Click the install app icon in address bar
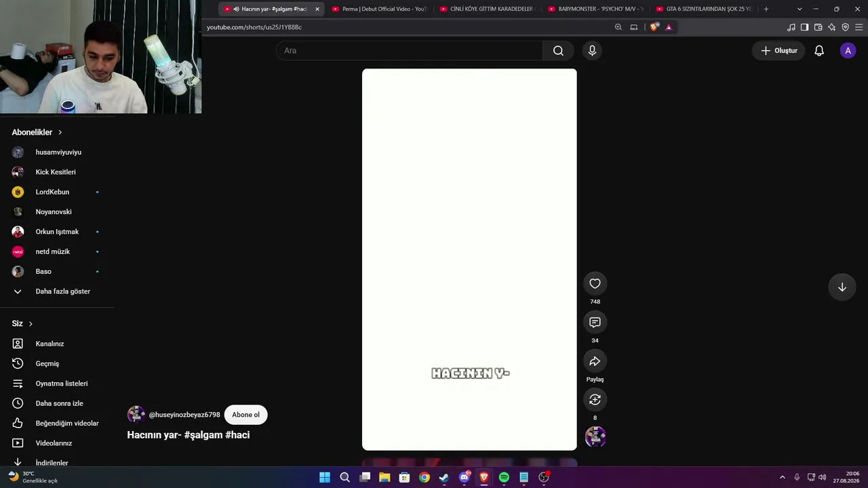Viewport: 868px width, 488px height. click(634, 27)
